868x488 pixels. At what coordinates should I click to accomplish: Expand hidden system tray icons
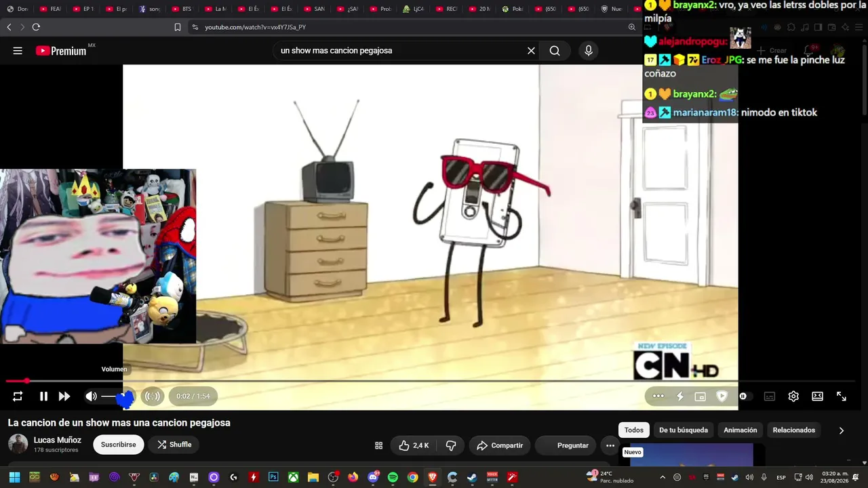(x=663, y=477)
